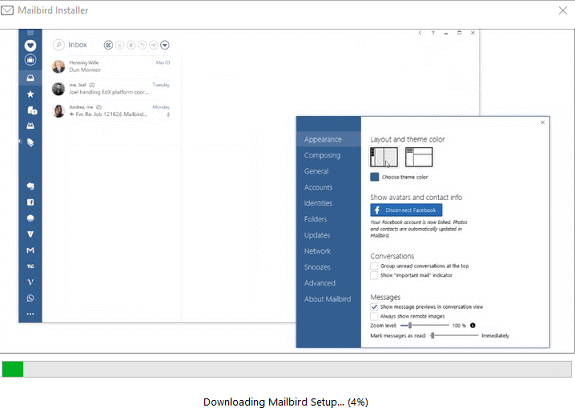Click the Mailbird Installer envelope title icon

[x=7, y=10]
